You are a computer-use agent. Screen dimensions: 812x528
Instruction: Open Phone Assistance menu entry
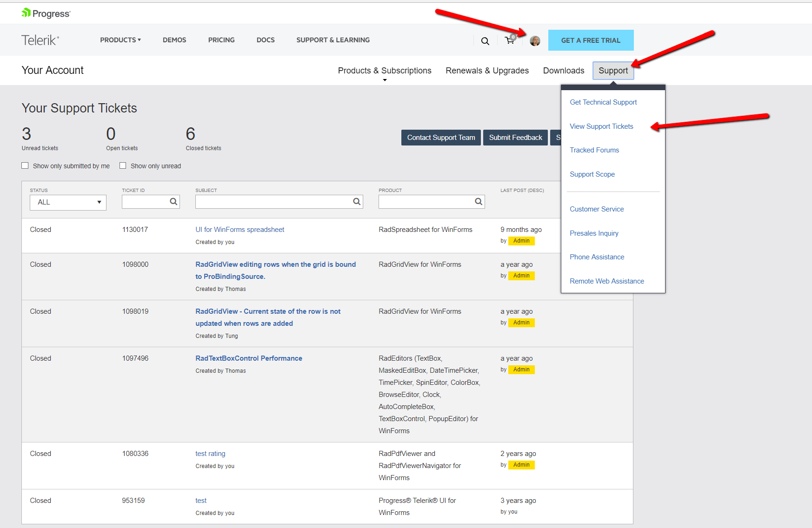pos(597,257)
